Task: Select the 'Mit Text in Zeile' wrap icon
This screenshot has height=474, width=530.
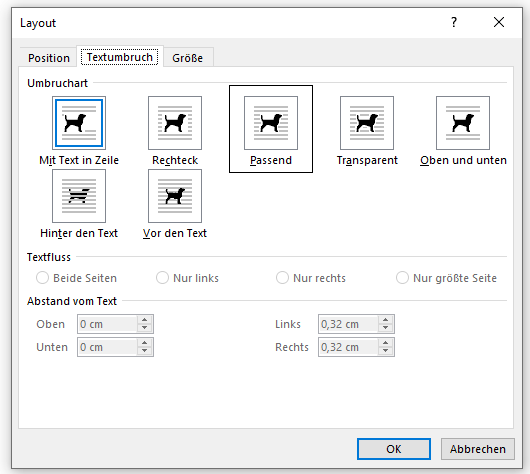Action: pos(79,123)
